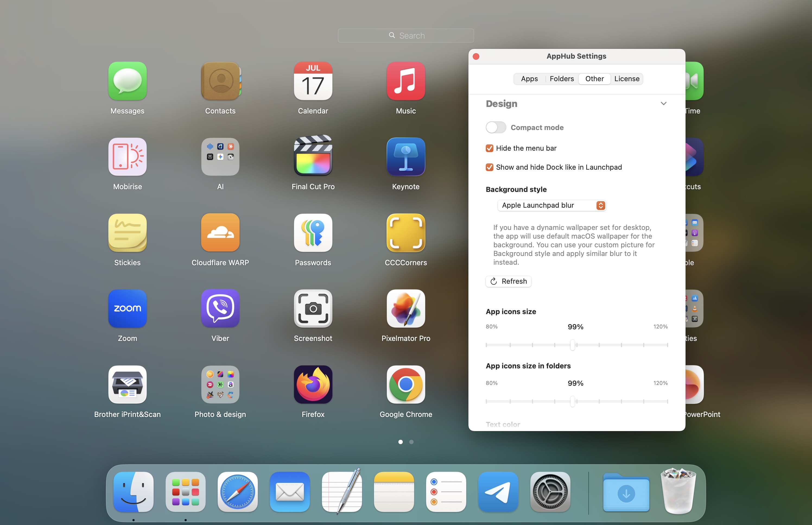Open Reminders in the Dock

(x=446, y=492)
